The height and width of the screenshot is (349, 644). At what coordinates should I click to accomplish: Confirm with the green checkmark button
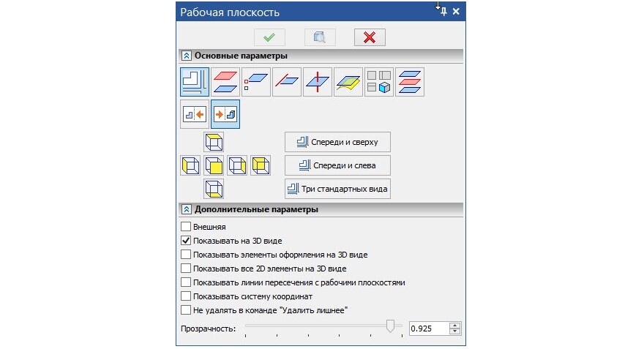[269, 37]
